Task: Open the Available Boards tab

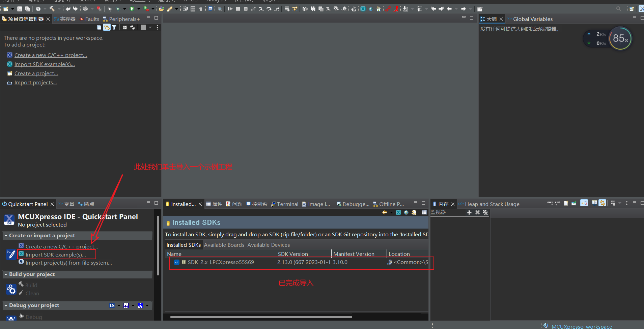Action: tap(224, 245)
